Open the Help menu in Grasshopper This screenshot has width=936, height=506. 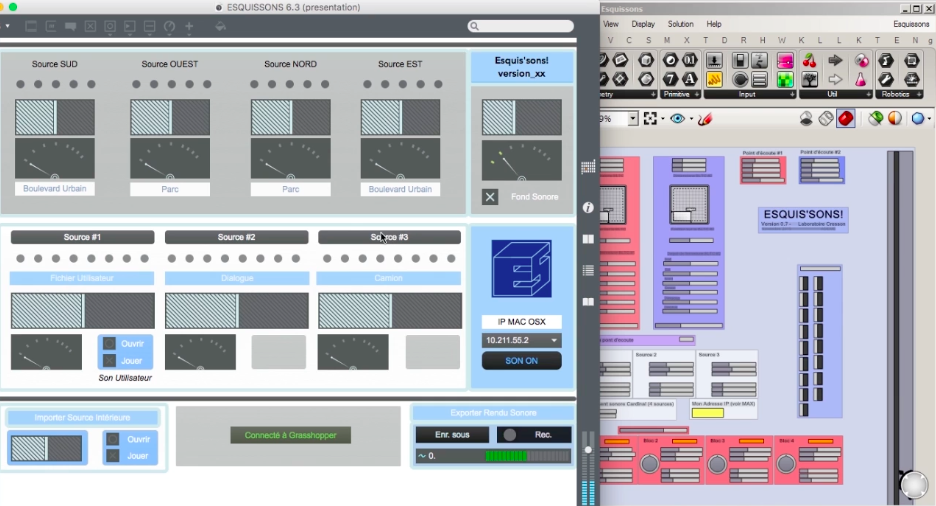point(714,24)
